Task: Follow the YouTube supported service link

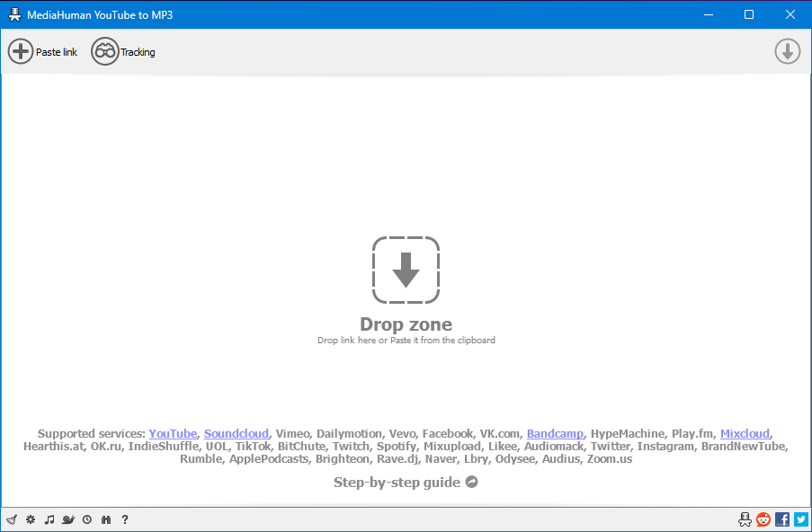Action: 173,434
